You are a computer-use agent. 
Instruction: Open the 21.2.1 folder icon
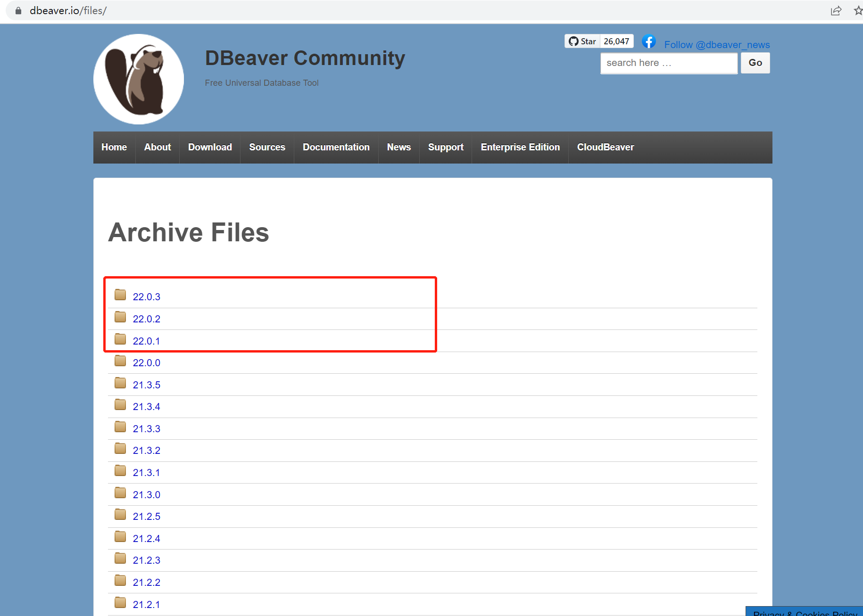[120, 602]
